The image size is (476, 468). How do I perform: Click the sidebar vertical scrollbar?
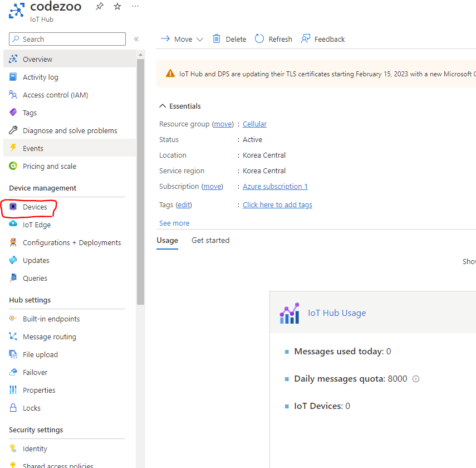pos(140,182)
